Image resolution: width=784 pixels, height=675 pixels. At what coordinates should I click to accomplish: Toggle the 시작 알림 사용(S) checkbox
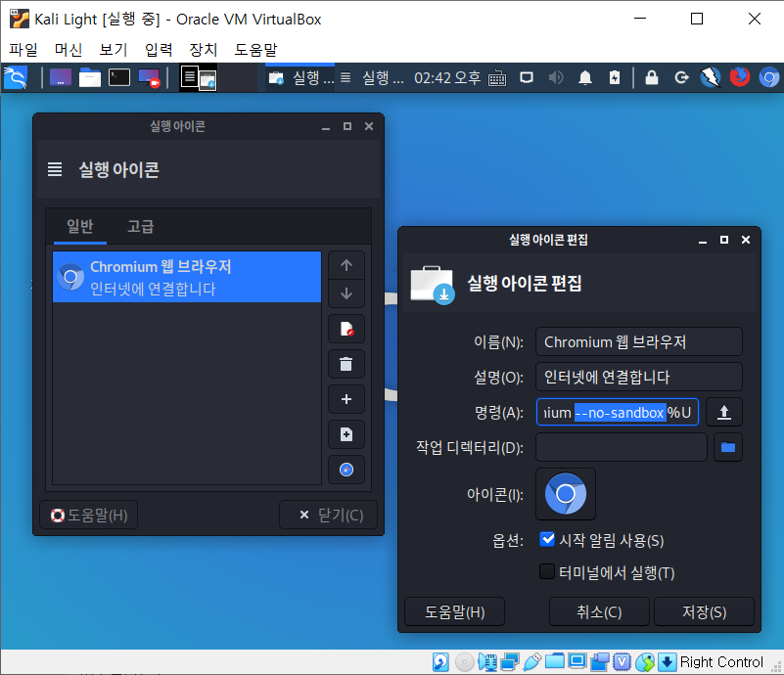point(547,540)
